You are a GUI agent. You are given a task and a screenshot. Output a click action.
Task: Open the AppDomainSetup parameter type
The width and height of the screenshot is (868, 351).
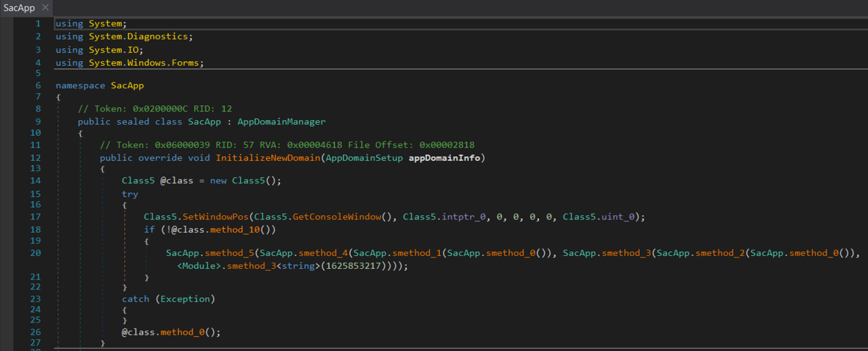365,158
